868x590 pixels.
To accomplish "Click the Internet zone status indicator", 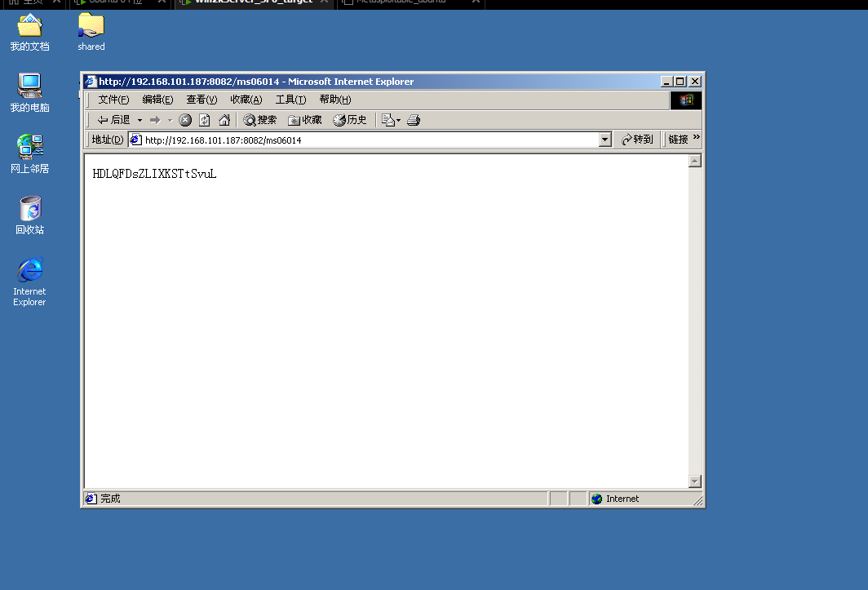I will coord(616,499).
